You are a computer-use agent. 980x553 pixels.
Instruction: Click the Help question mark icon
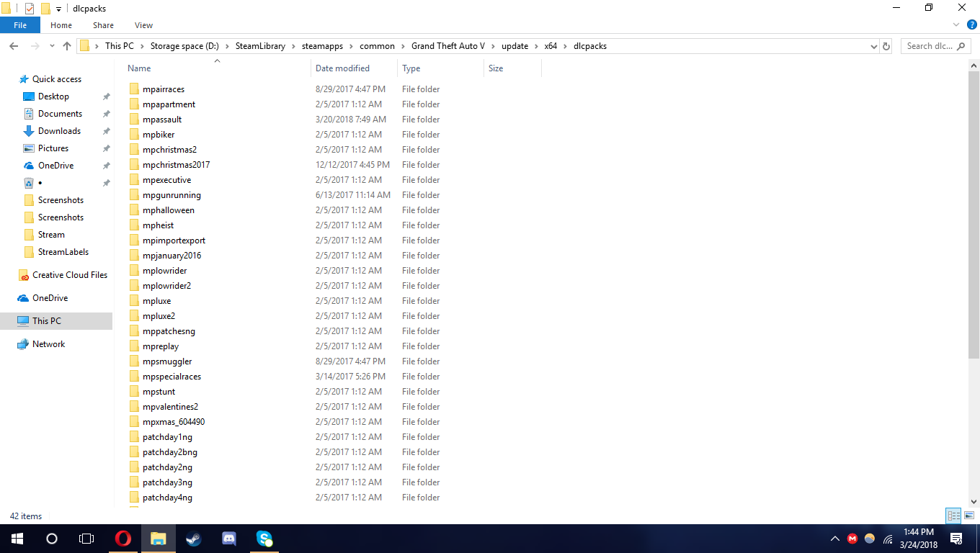[x=971, y=24]
